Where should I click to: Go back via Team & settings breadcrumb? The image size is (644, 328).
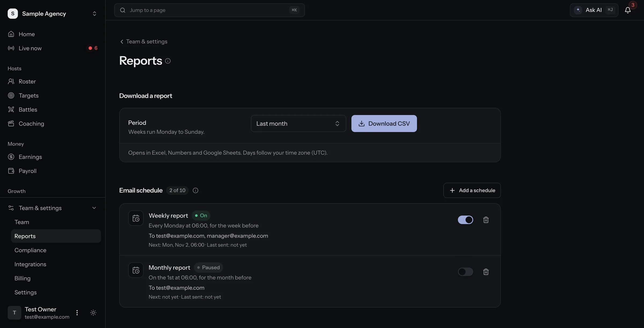tap(144, 42)
